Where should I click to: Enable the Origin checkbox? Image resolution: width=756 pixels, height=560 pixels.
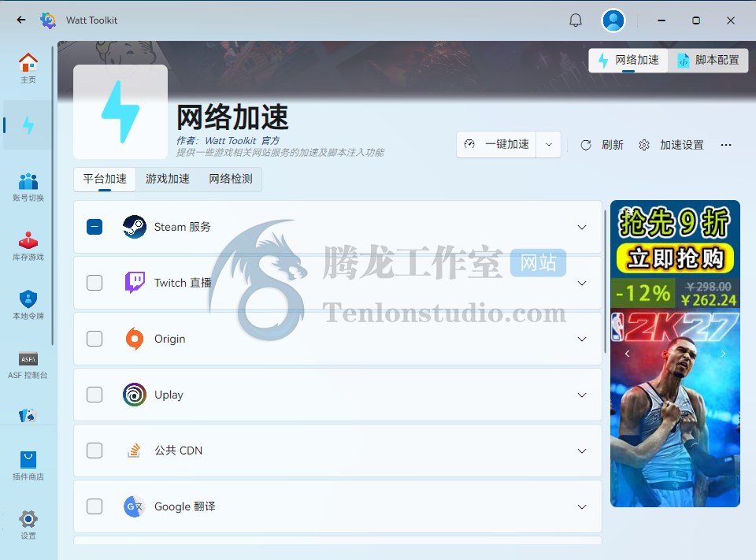(94, 339)
